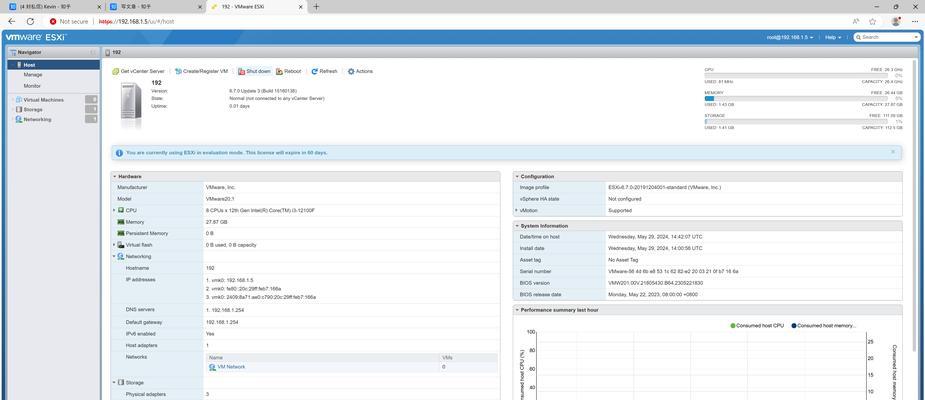The width and height of the screenshot is (925, 400).
Task: Click the Memory icon in Hardware
Action: pyautogui.click(x=121, y=222)
